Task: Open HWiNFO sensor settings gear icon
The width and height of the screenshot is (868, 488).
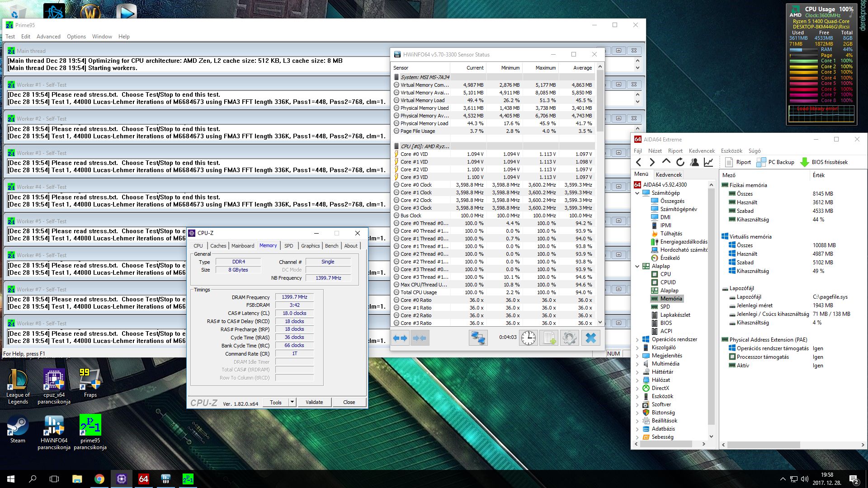Action: coord(569,338)
